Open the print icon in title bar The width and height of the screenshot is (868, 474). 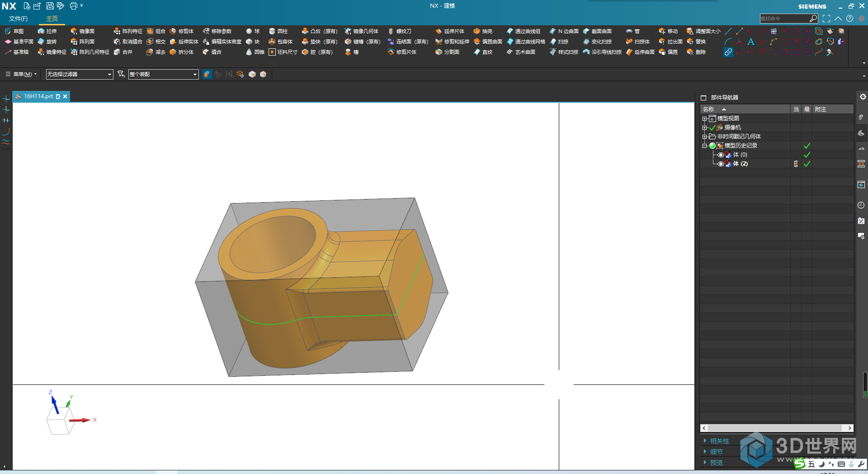[x=74, y=6]
